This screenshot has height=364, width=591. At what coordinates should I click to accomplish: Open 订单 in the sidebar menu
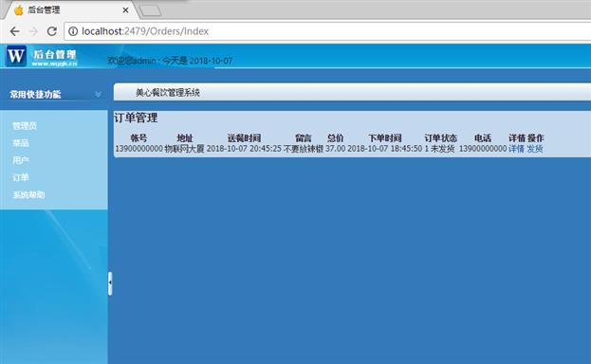21,177
